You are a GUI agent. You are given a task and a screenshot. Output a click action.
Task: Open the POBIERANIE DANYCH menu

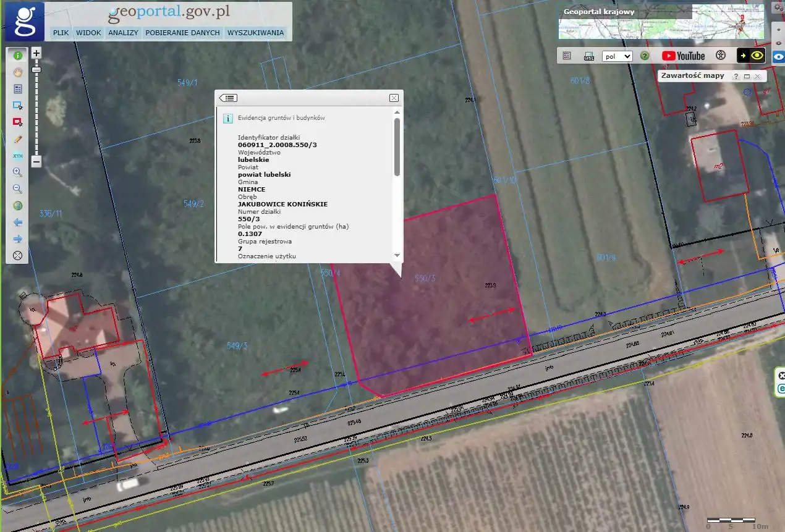pyautogui.click(x=182, y=33)
